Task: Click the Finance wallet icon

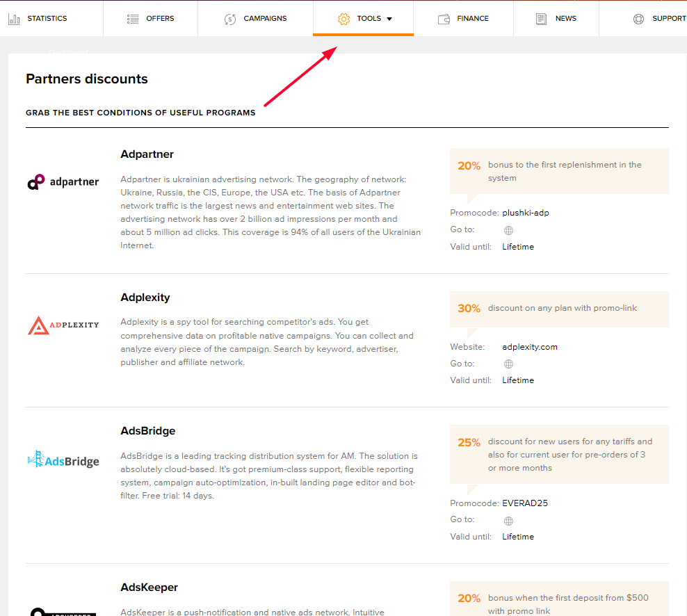Action: tap(444, 19)
